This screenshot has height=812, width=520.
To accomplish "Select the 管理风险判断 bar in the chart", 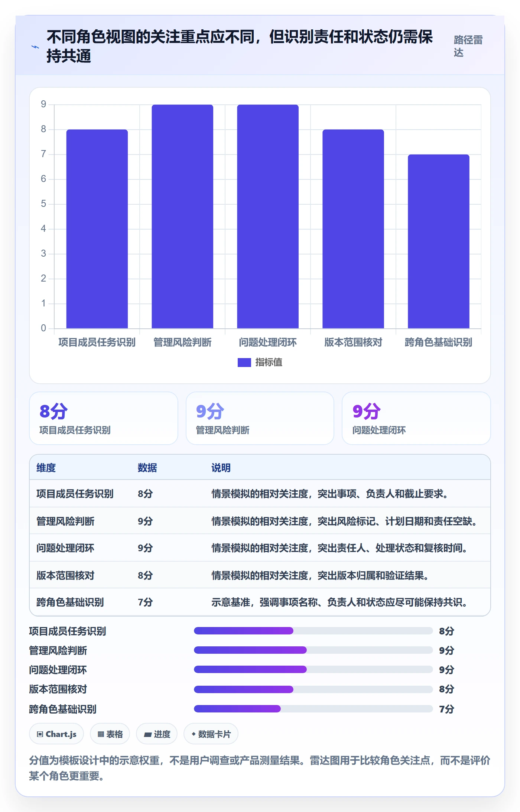I will 182,217.
